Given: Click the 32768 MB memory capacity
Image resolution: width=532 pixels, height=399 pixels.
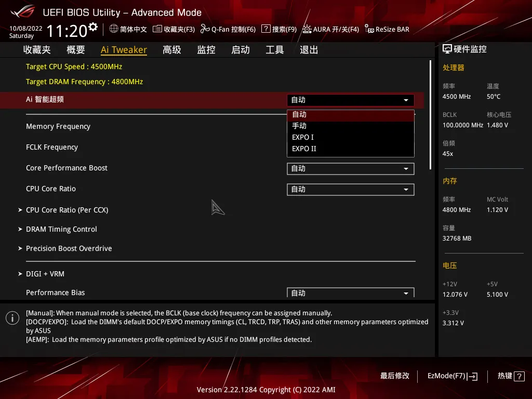Looking at the screenshot, I should pos(457,238).
